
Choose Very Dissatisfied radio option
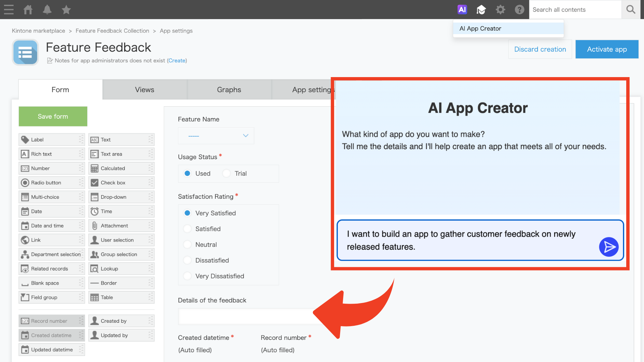[187, 276]
